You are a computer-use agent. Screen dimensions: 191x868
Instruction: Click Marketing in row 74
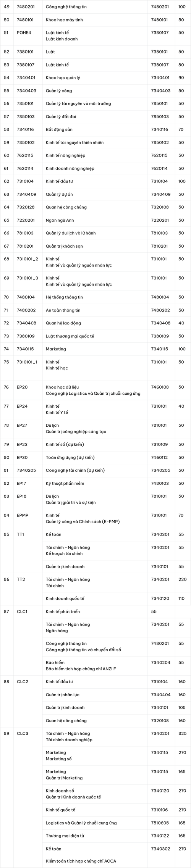(56, 349)
